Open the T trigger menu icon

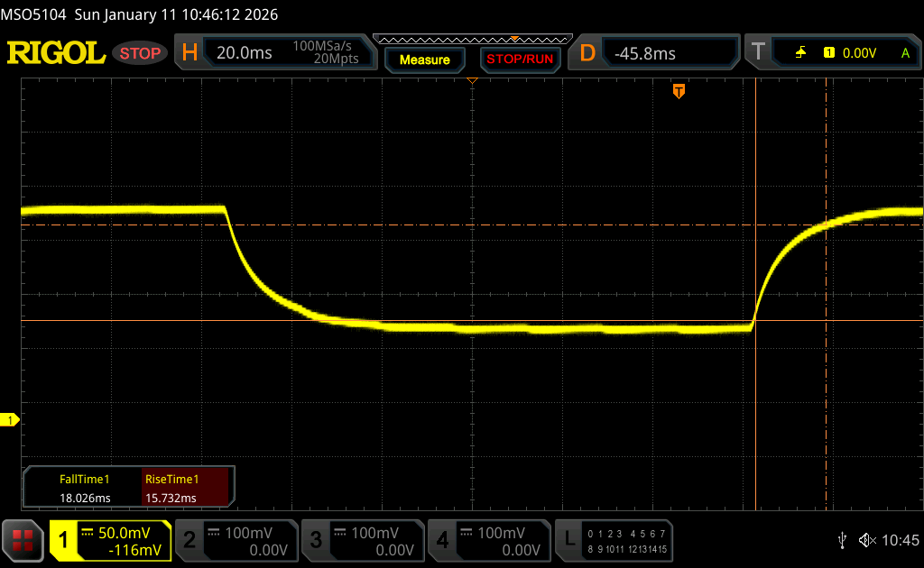pos(758,53)
